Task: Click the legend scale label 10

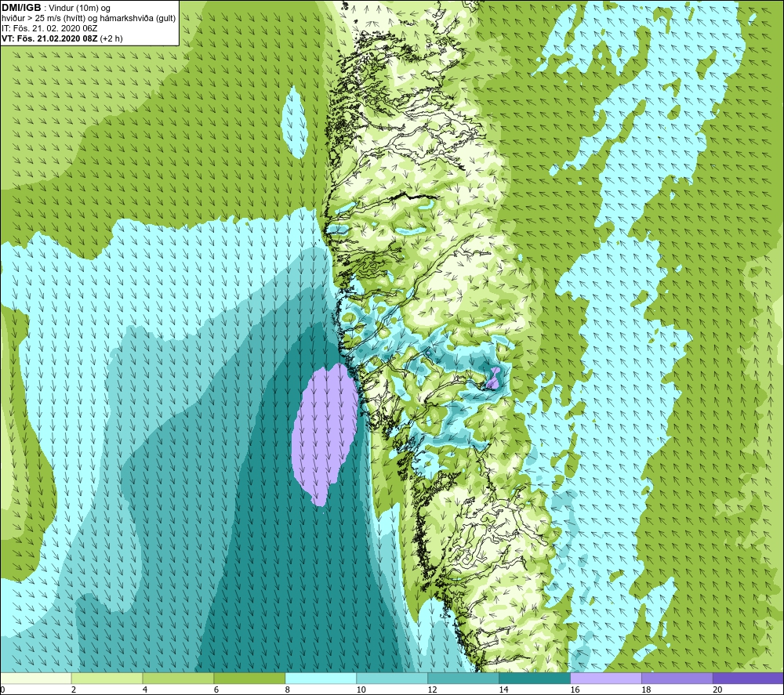Action: tap(361, 690)
